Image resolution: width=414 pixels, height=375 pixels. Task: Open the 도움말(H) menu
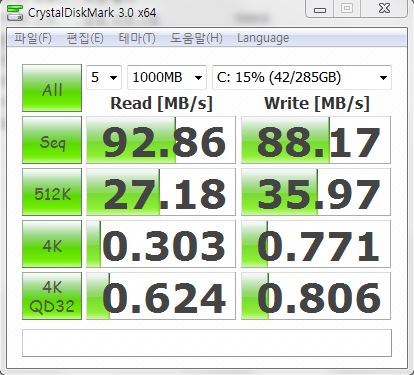[196, 39]
